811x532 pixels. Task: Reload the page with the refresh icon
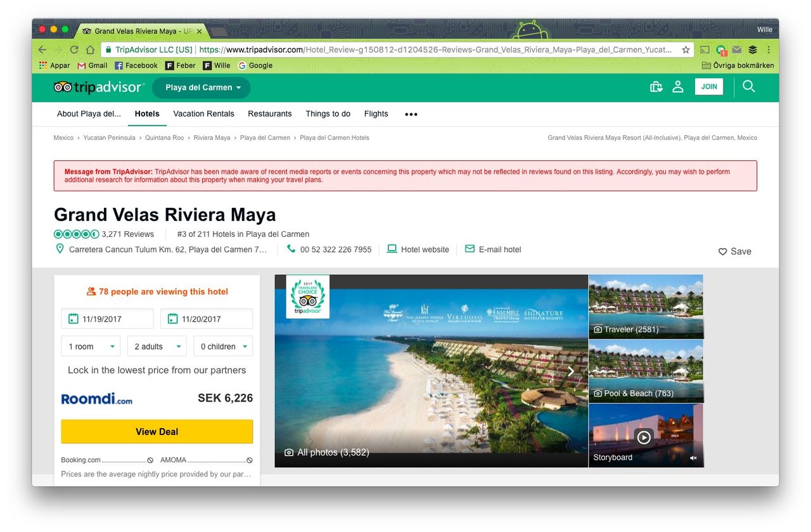tap(74, 49)
